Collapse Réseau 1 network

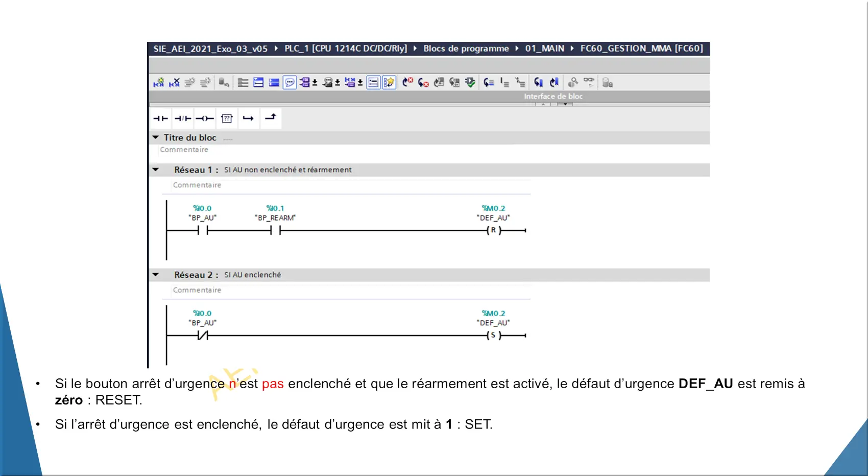(156, 170)
